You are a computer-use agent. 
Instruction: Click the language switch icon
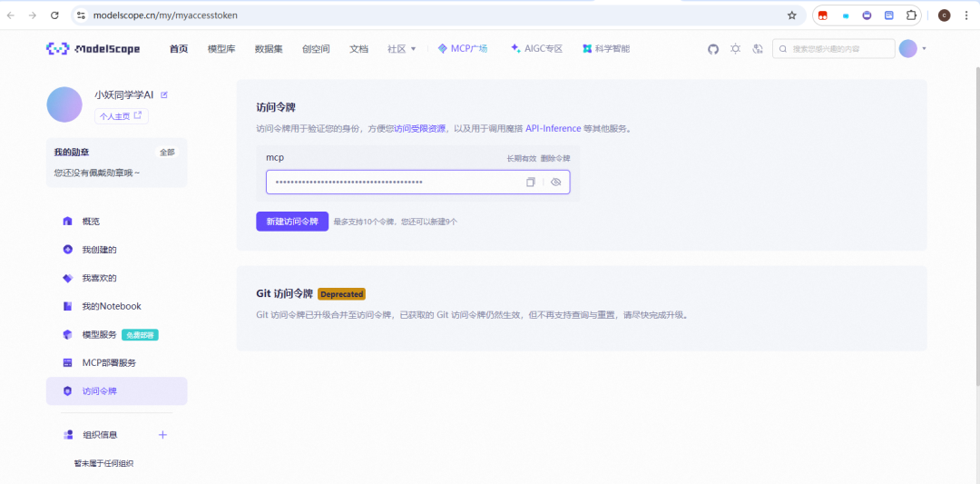(758, 49)
